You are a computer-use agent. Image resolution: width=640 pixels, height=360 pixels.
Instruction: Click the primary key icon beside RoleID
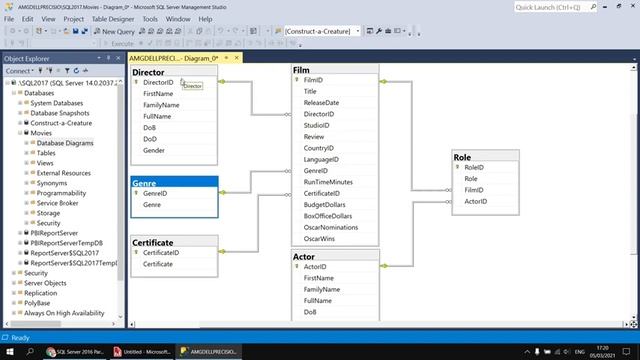pos(458,167)
